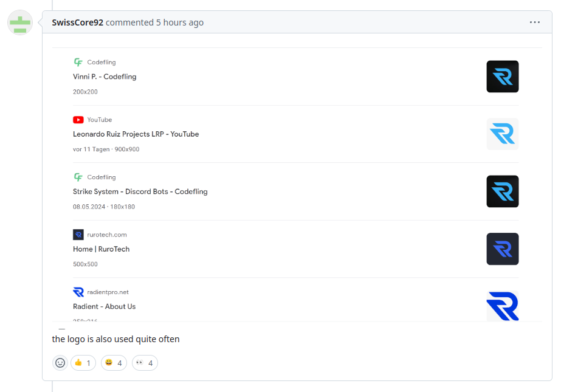The width and height of the screenshot is (561, 392).
Task: Toggle the thumbs up reaction
Action: point(83,363)
